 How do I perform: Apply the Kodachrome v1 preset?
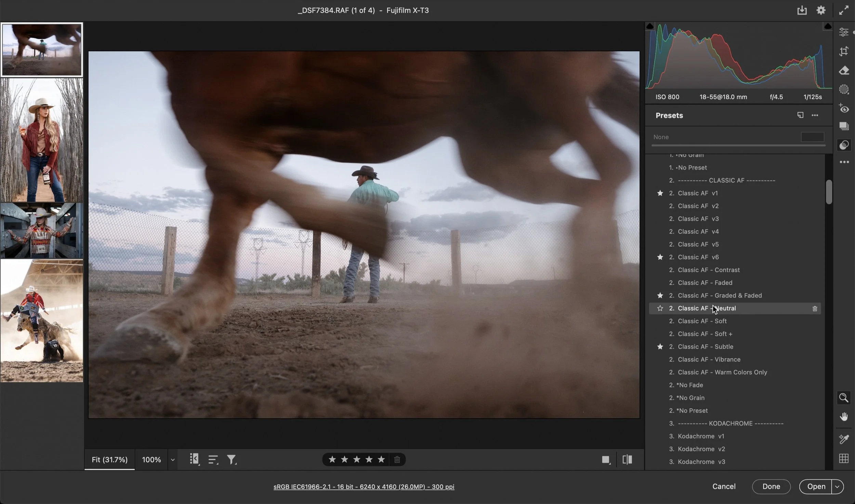[701, 436]
